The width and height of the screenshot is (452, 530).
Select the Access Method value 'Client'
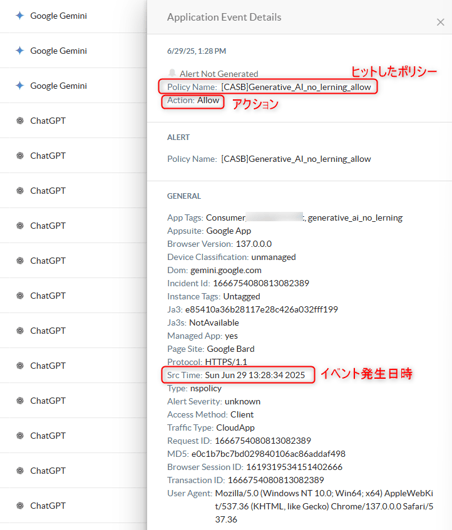point(242,415)
